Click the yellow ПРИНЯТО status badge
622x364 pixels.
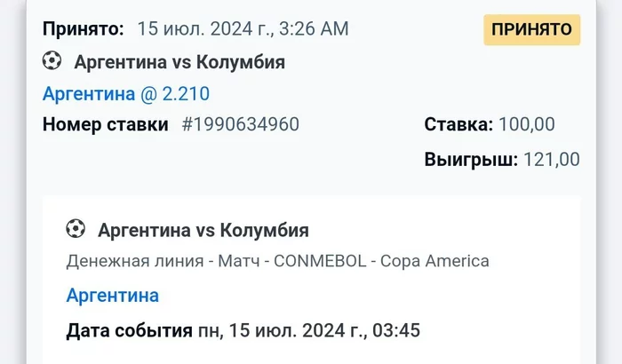coord(531,29)
